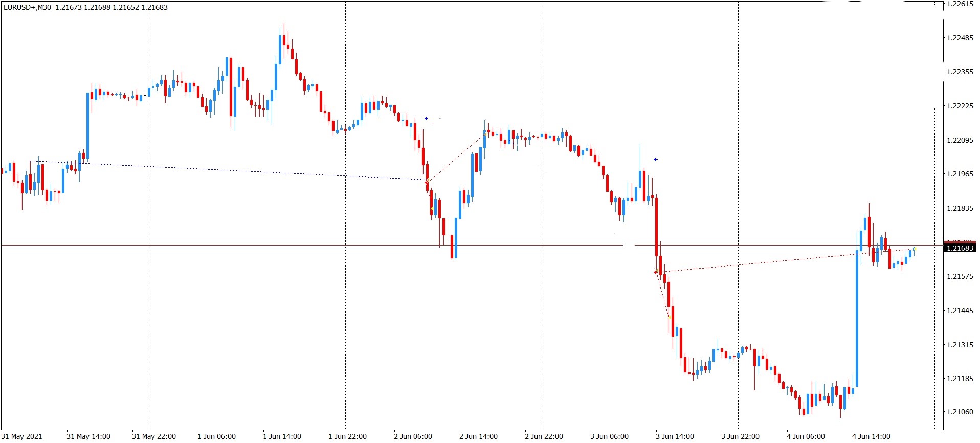
Task: Click the dark blue arrow marker above the 3 Jun 14:00 drop
Action: pyautogui.click(x=655, y=160)
